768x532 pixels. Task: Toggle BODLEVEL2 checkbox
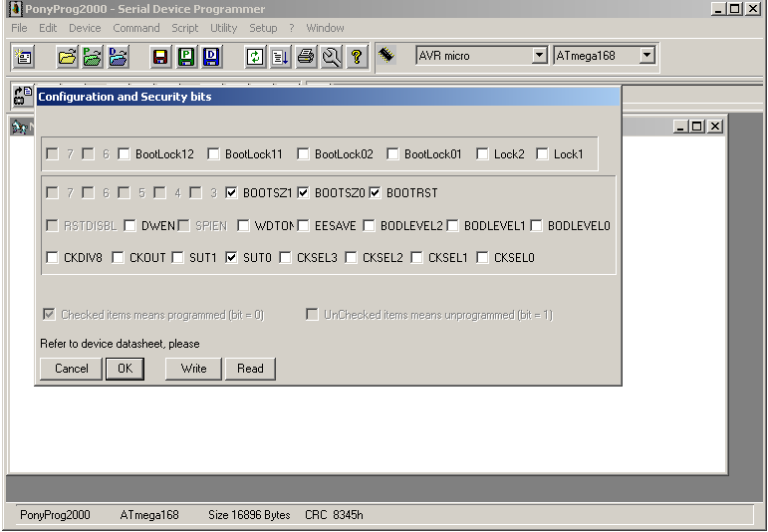point(369,226)
